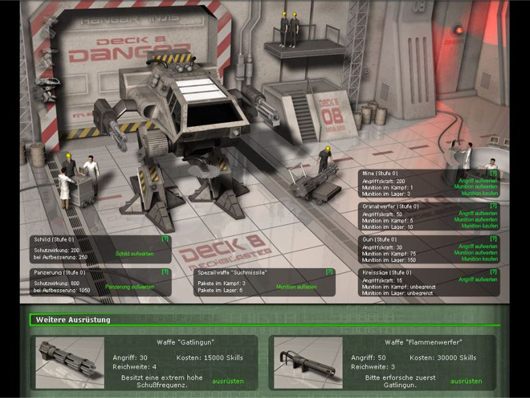This screenshot has height=398, width=530.
Task: Open the help icon for Schild panel
Action: click(x=165, y=239)
